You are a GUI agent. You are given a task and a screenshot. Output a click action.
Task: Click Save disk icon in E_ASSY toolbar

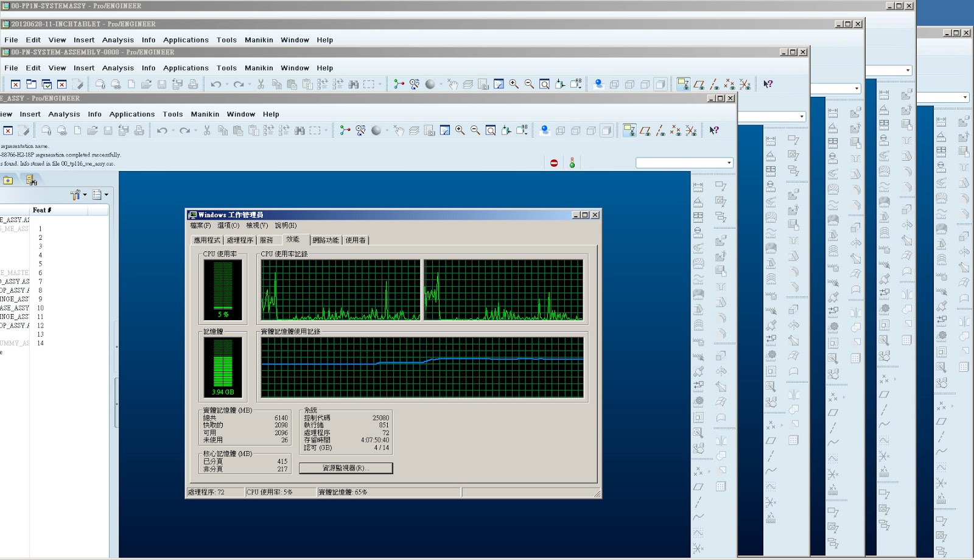(108, 130)
